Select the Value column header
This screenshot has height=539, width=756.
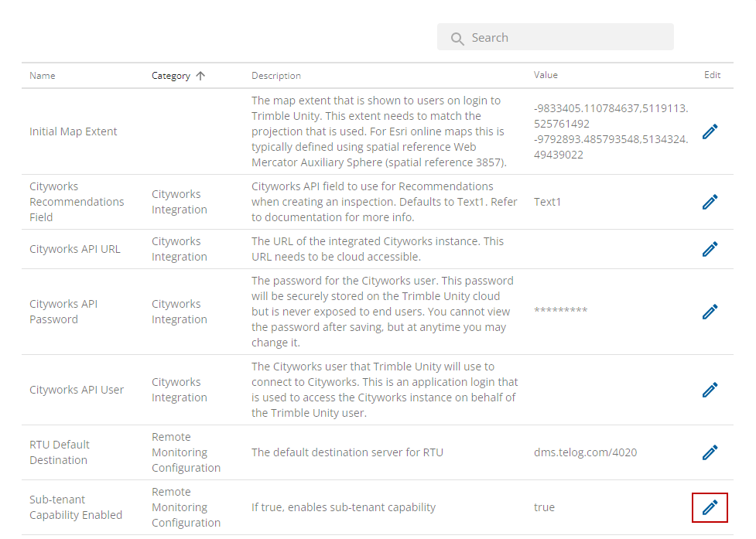tap(546, 75)
